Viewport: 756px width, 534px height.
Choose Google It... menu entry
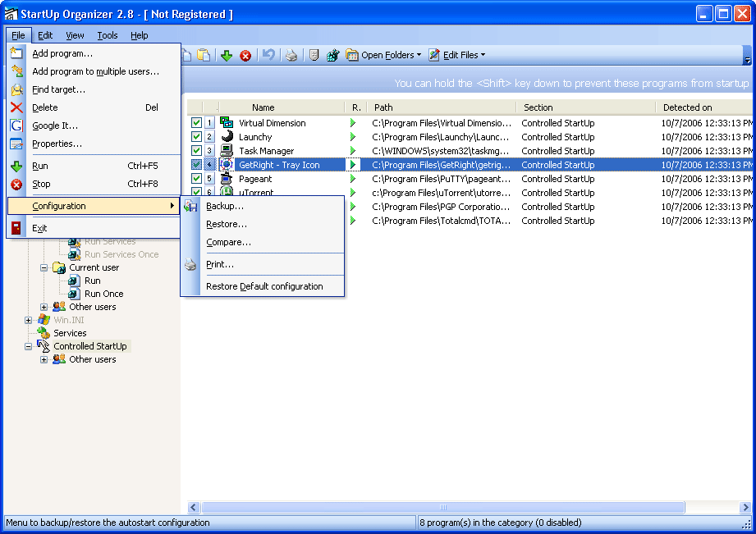94,126
